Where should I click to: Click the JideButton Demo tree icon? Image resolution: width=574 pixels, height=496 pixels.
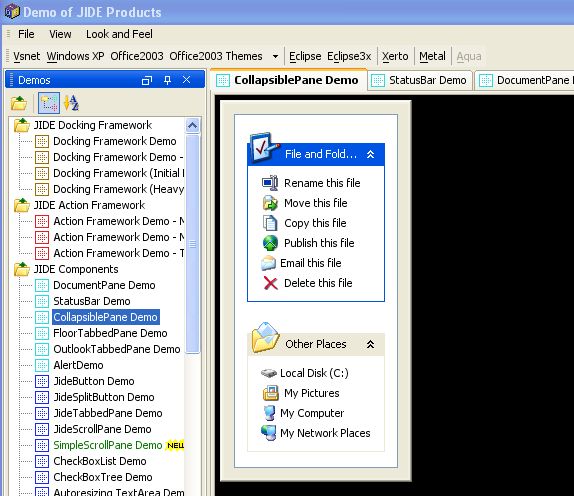pos(42,381)
